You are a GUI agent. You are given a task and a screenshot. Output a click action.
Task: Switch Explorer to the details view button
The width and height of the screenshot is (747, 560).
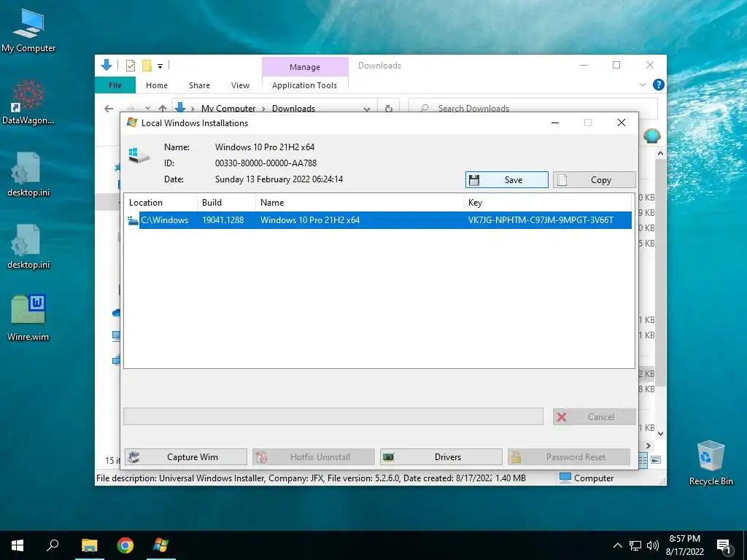643,459
